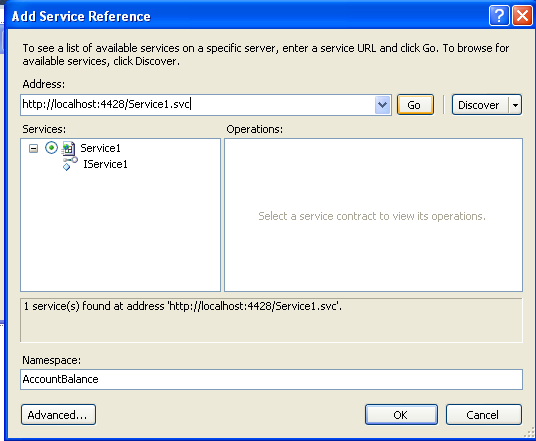
Task: Click the Go button
Action: click(415, 105)
